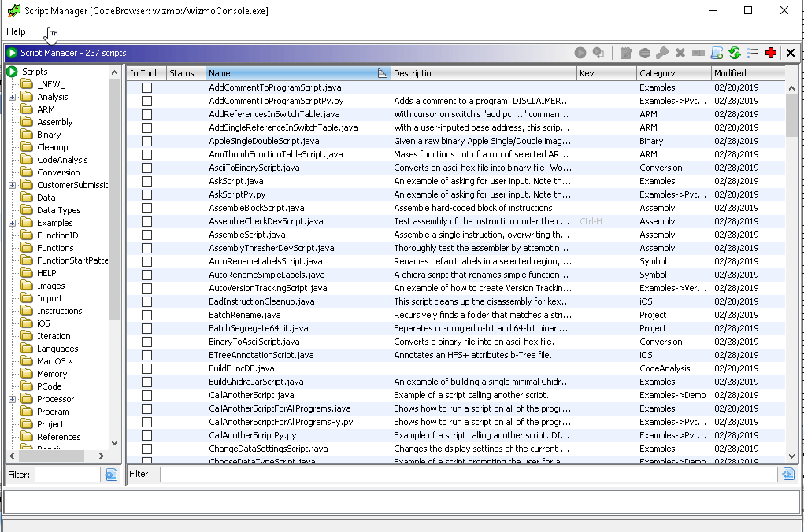The width and height of the screenshot is (804, 532).
Task: Click tree horizontal scrollbar right arrow
Action: (102, 456)
